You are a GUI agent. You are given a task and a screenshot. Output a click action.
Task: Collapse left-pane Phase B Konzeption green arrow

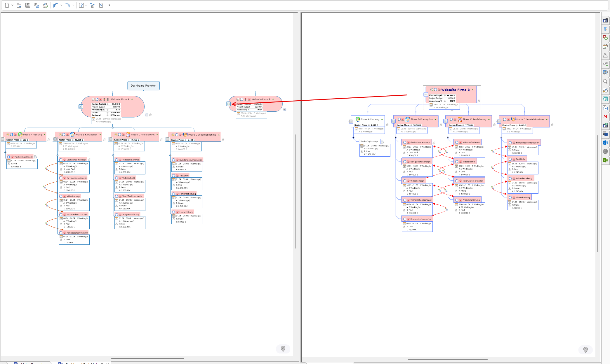pos(100,135)
